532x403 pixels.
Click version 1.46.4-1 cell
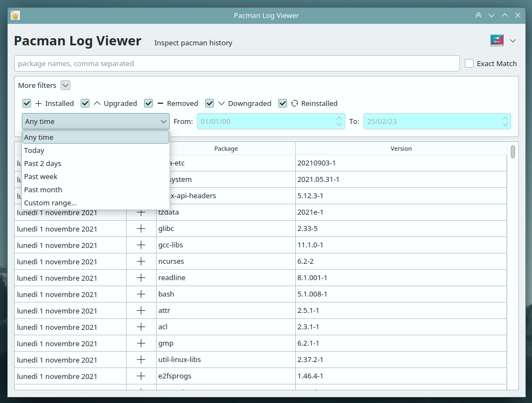401,376
